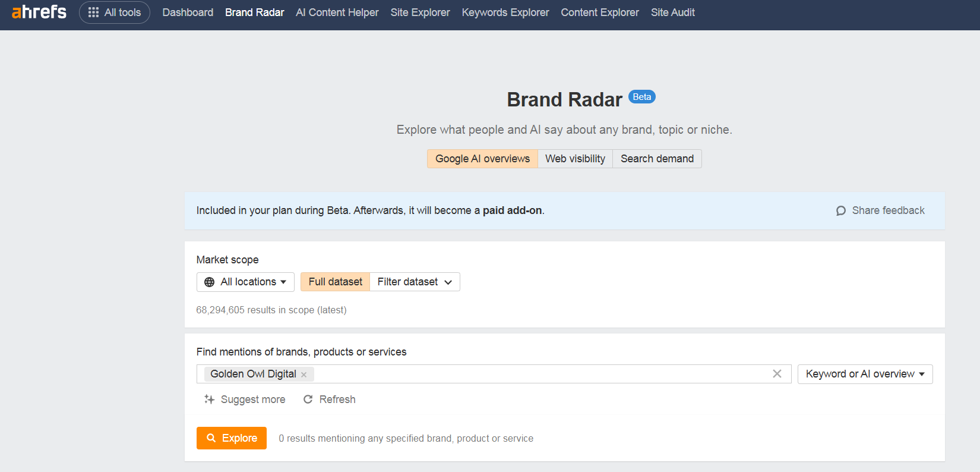Viewport: 980px width, 472px height.
Task: Clear the brands input with the X icon
Action: coord(777,374)
